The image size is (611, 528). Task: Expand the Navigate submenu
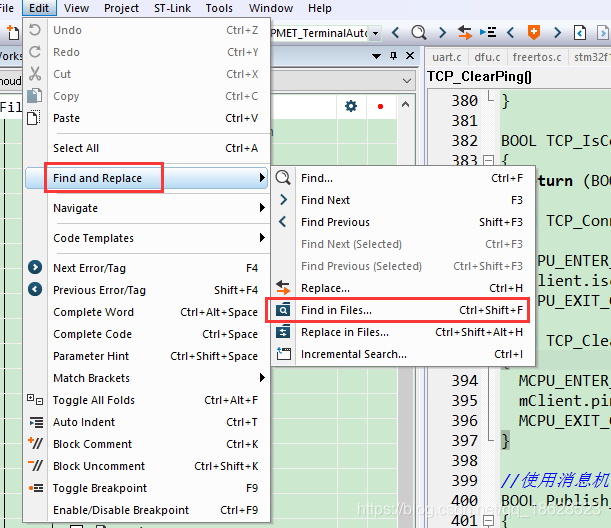(x=146, y=208)
